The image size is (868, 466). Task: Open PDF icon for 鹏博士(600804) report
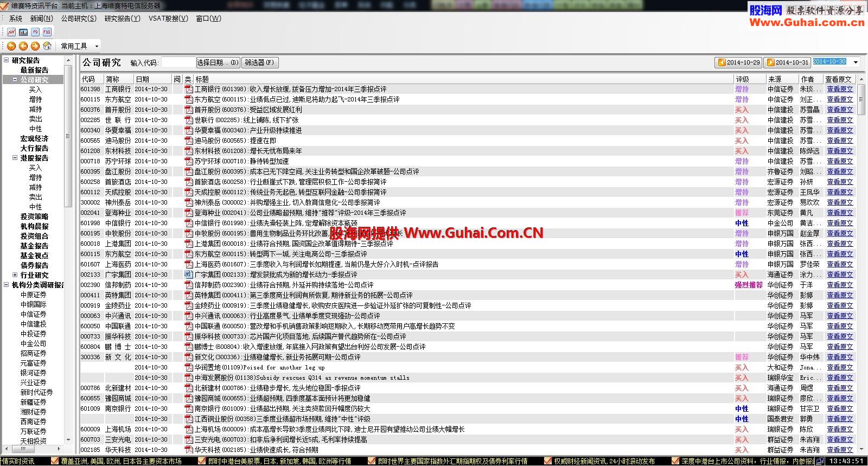189,347
